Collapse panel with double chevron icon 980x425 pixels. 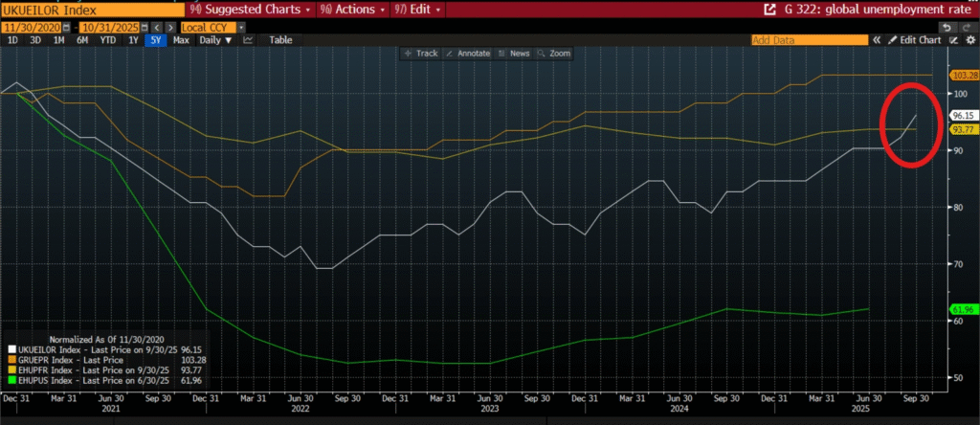tap(876, 40)
